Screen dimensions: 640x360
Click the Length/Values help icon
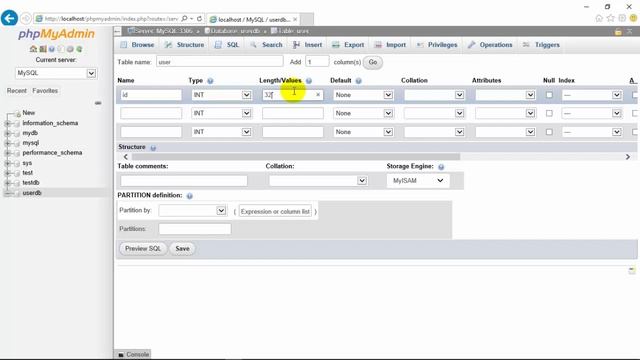pyautogui.click(x=309, y=81)
